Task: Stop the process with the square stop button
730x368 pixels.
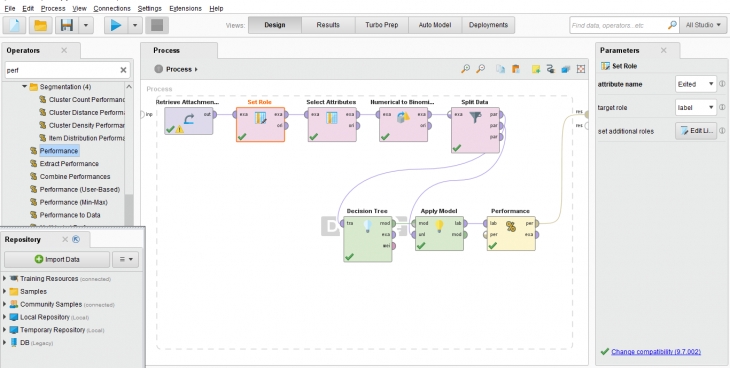Action: click(157, 25)
